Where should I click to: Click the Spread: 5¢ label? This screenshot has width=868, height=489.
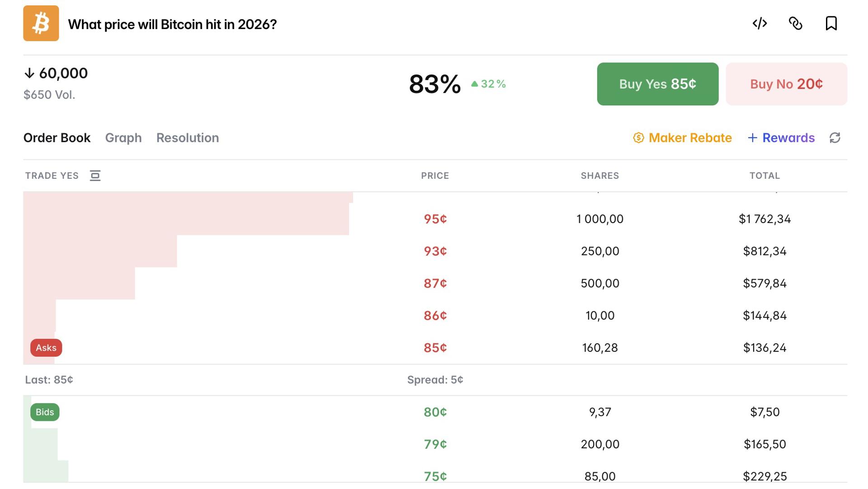[435, 380]
